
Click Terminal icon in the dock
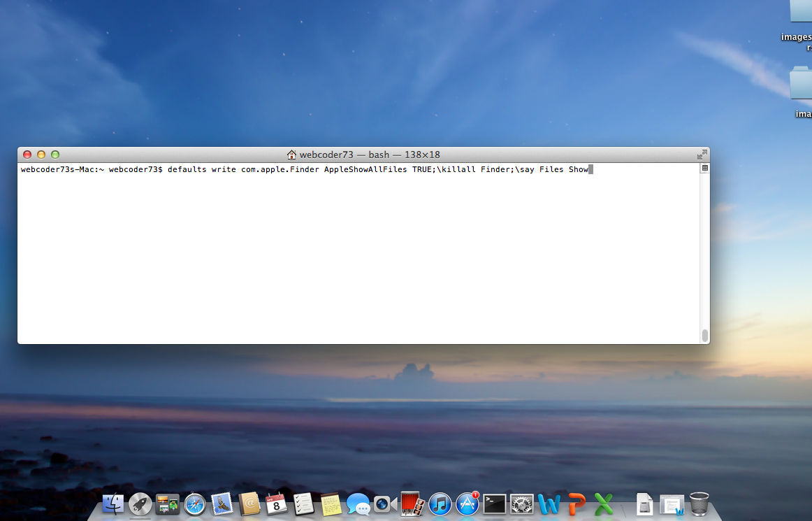click(495, 504)
